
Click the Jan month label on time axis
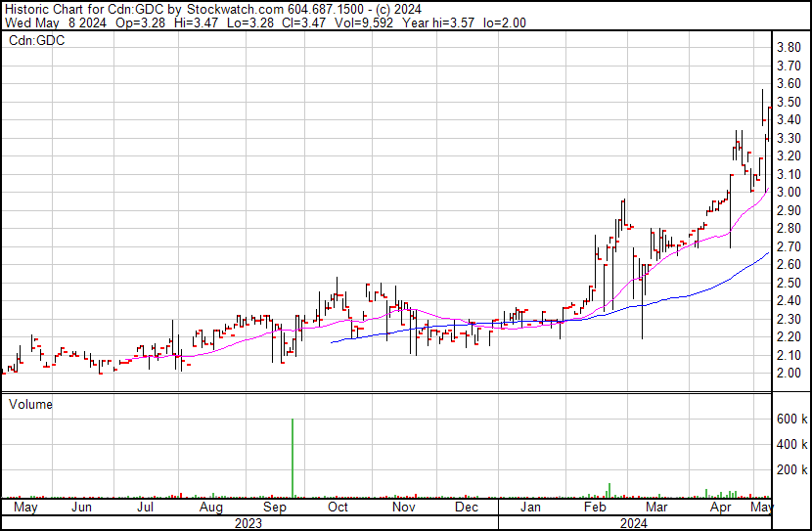pos(530,507)
